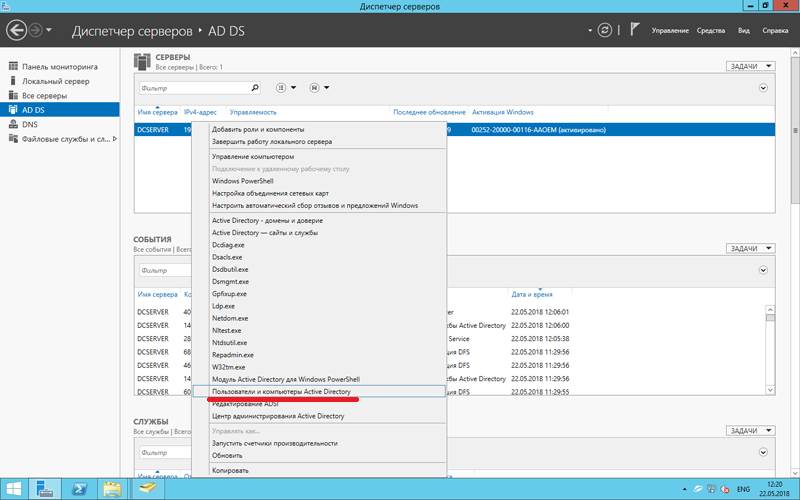This screenshot has height=500, width=800.
Task: Expand the events section chevron
Action: 764,271
